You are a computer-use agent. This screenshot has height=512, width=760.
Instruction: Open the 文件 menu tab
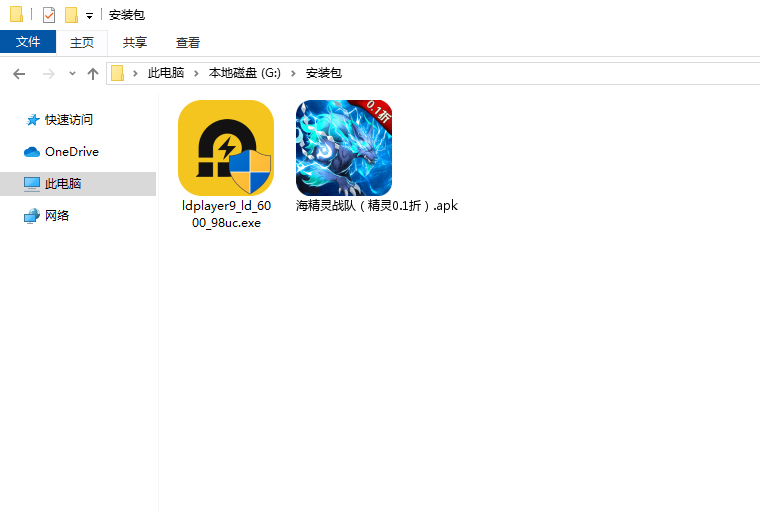[x=28, y=42]
